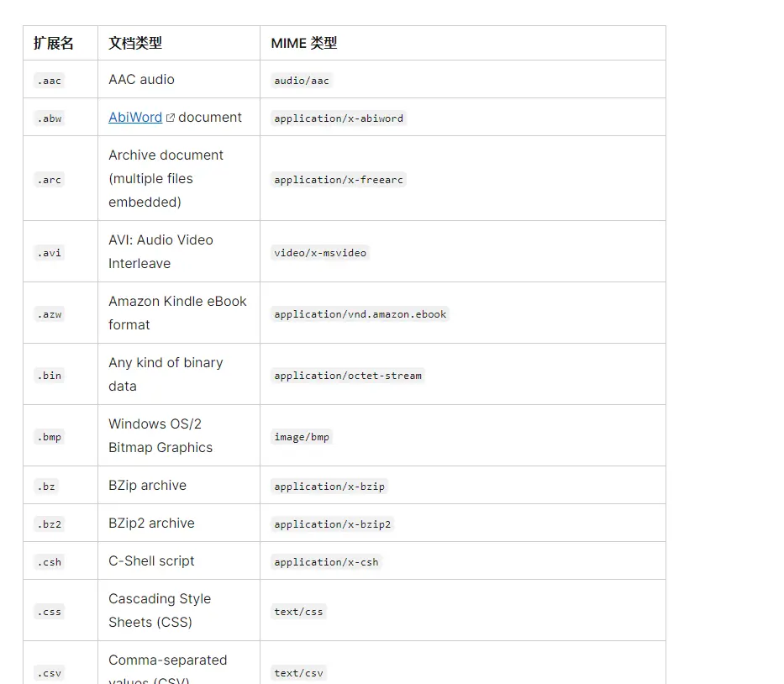Click the MIME 类型 column header
The image size is (784, 684).
pyautogui.click(x=304, y=43)
